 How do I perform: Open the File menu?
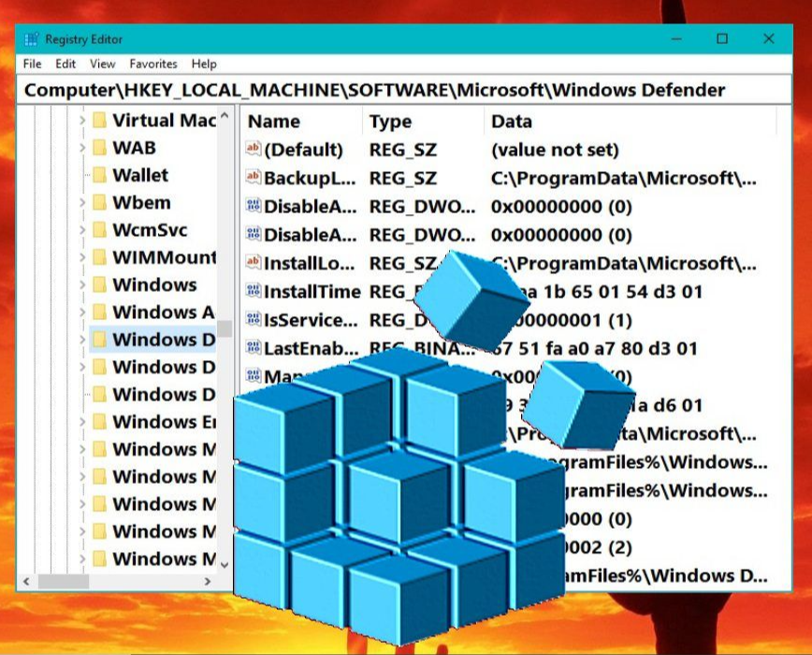(32, 64)
